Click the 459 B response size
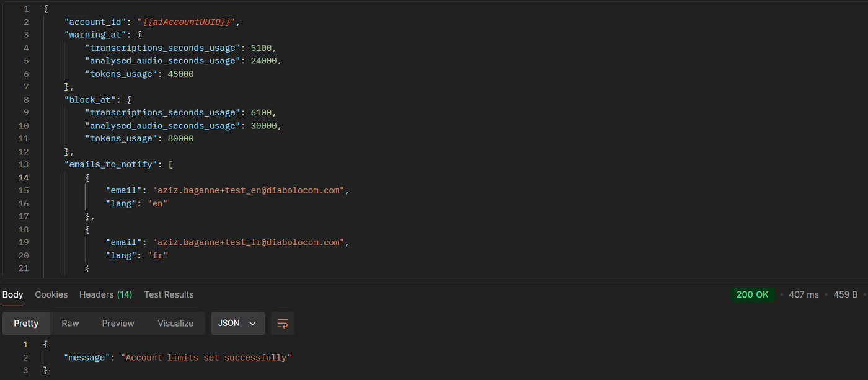 (845, 294)
